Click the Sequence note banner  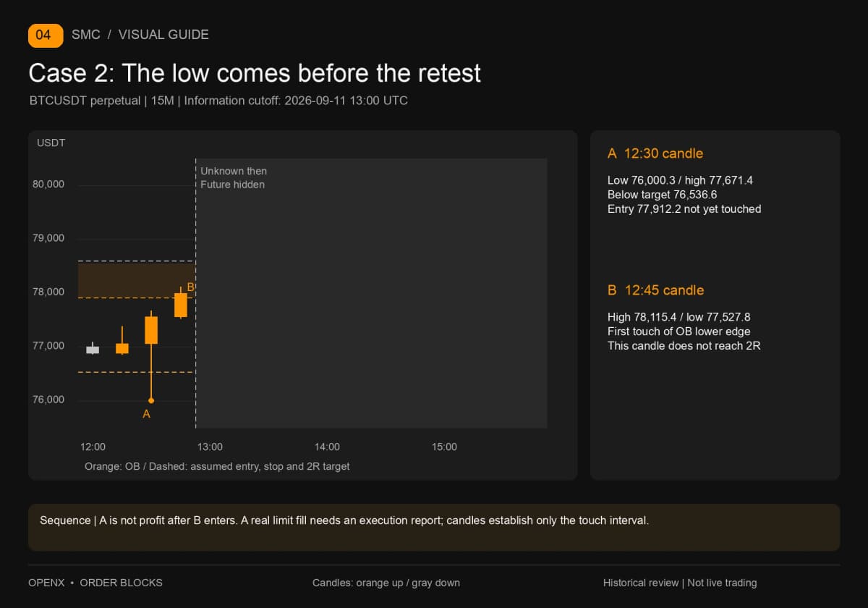(434, 528)
